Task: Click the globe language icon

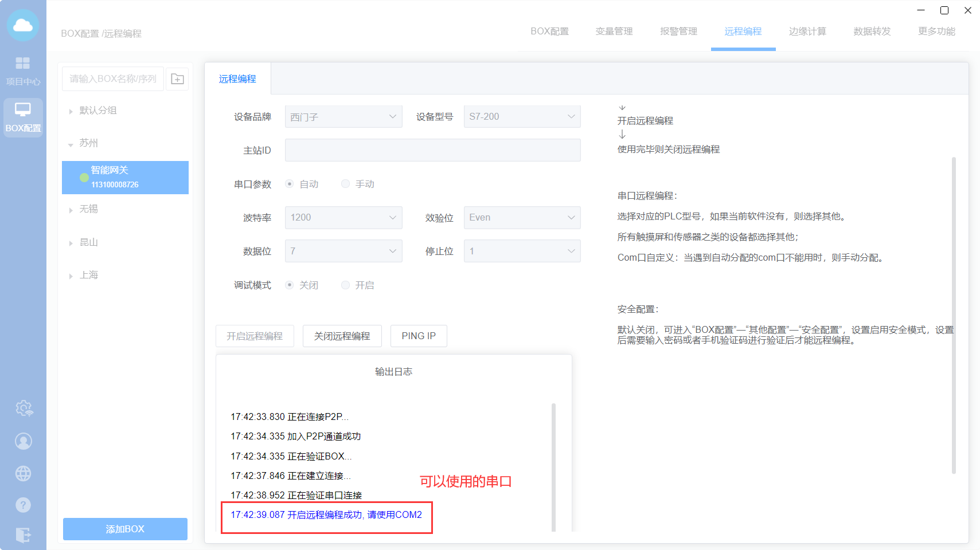Action: 24,474
